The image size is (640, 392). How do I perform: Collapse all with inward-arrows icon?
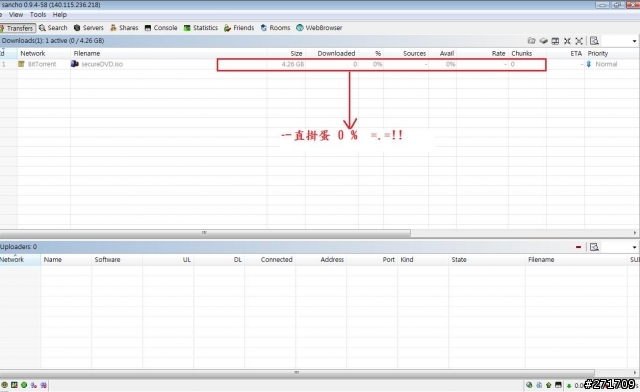567,41
